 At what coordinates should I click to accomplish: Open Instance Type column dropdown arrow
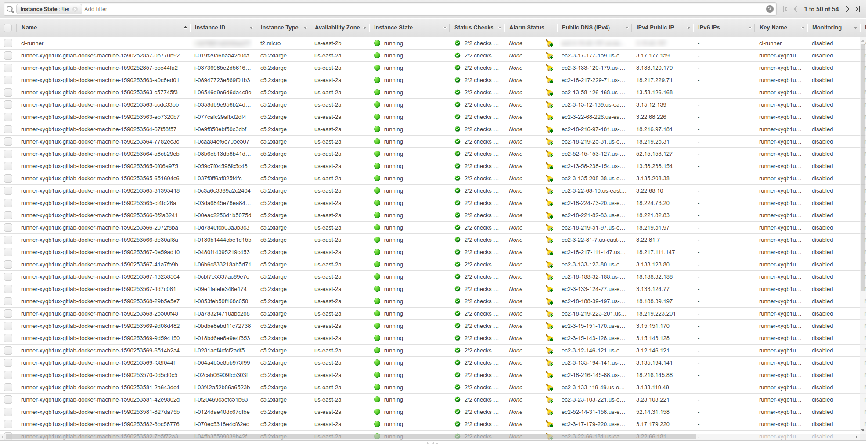tap(305, 28)
